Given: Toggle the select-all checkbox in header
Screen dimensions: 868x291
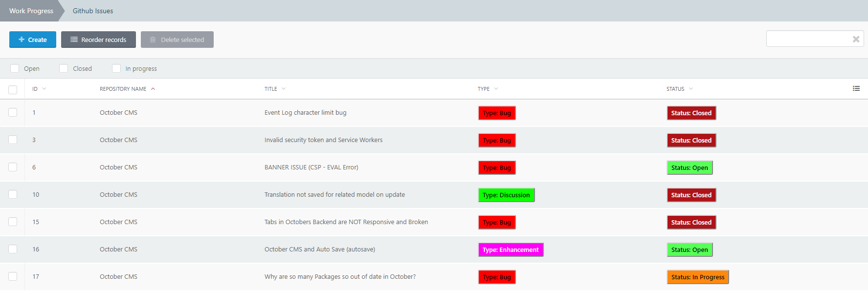Looking at the screenshot, I should coord(13,89).
